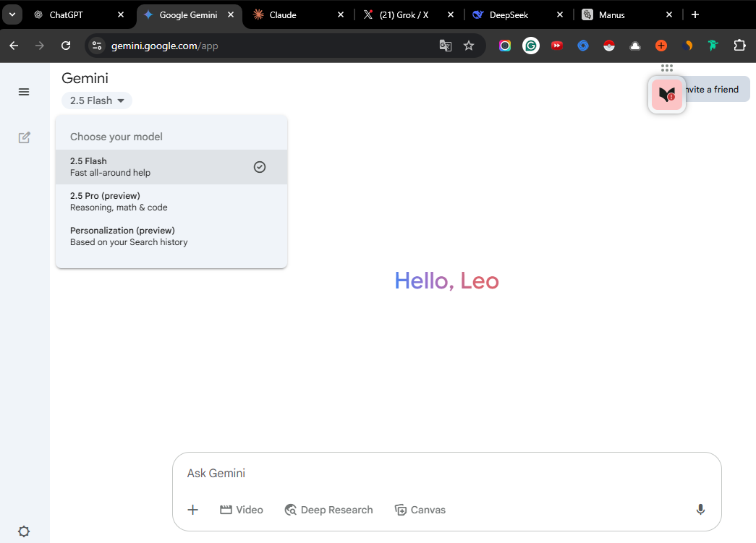Close the ChatGPT tab
Image resolution: width=756 pixels, height=543 pixels.
click(x=121, y=15)
